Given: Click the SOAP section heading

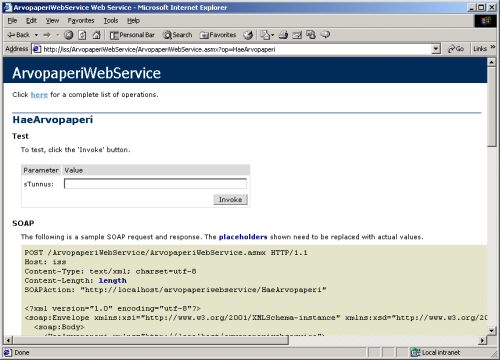Looking at the screenshot, I should click(23, 223).
